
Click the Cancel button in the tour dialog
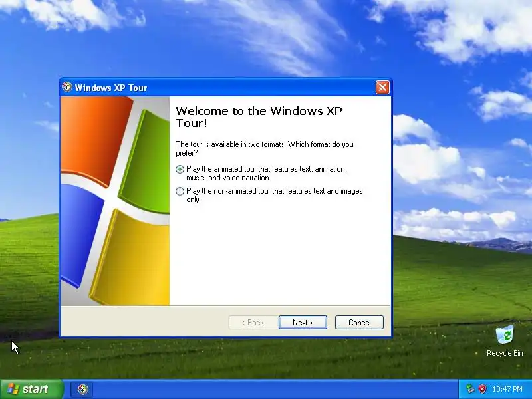pos(359,323)
